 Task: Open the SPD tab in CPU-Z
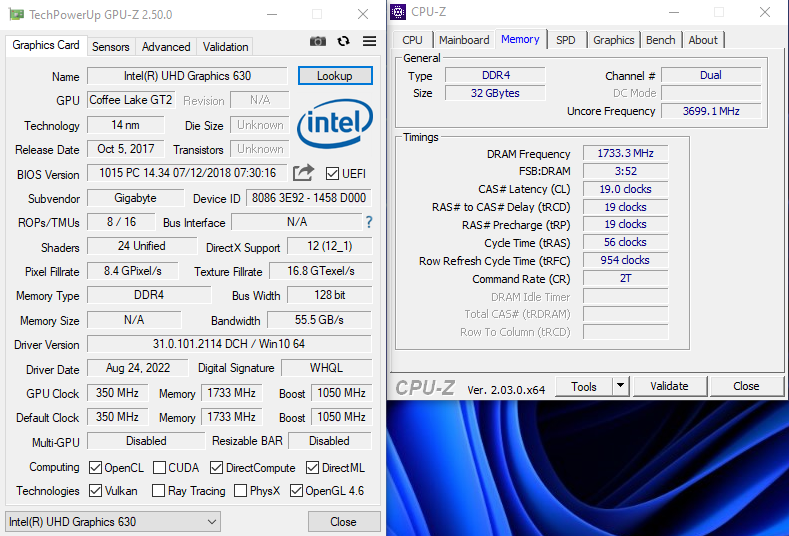(566, 40)
